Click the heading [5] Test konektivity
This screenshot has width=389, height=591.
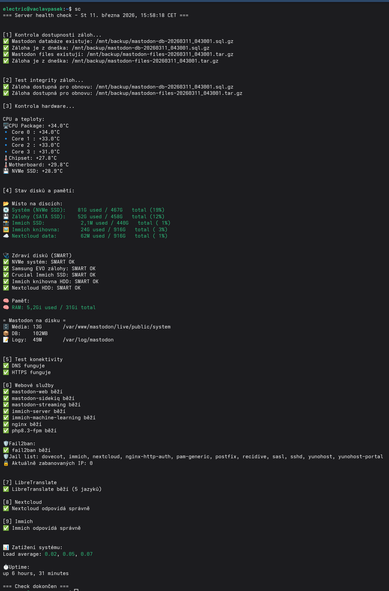pos(33,359)
